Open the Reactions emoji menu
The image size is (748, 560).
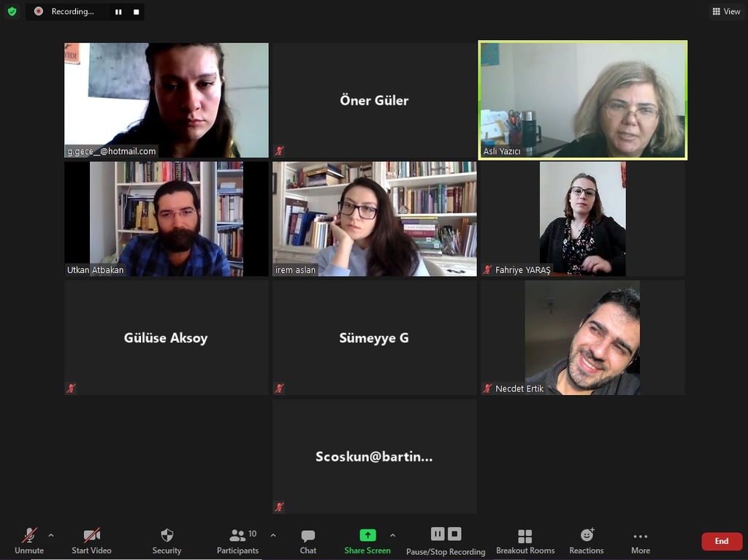click(587, 542)
